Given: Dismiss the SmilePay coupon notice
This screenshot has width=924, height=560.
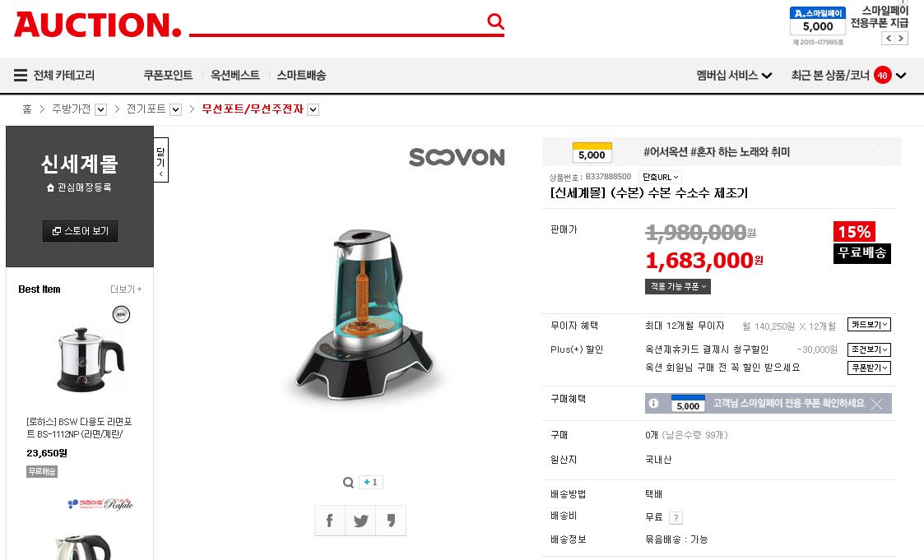Looking at the screenshot, I should click(x=877, y=404).
